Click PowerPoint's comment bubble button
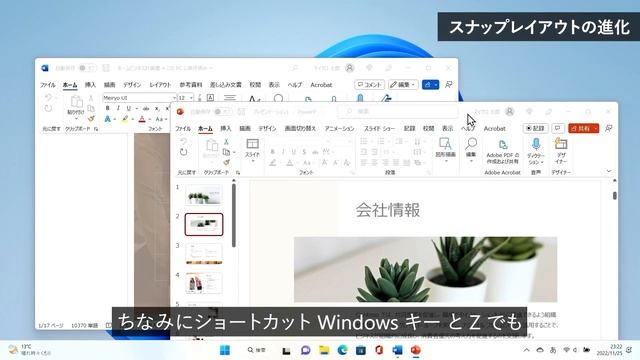Image resolution: width=640 pixels, height=360 pixels. pyautogui.click(x=558, y=128)
